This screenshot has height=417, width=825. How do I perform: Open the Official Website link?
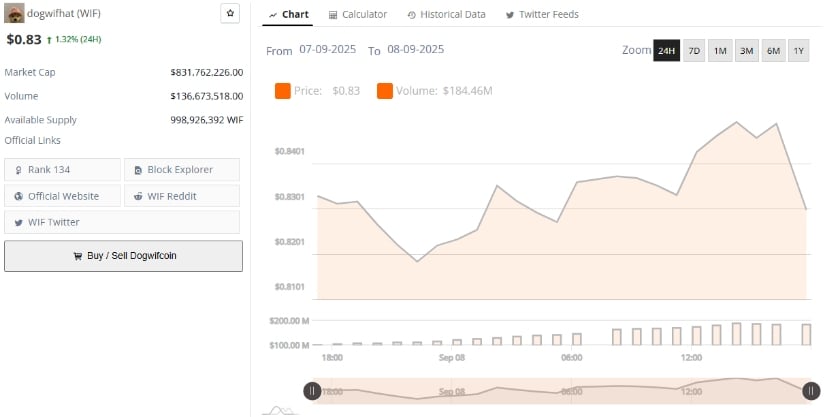(x=63, y=196)
